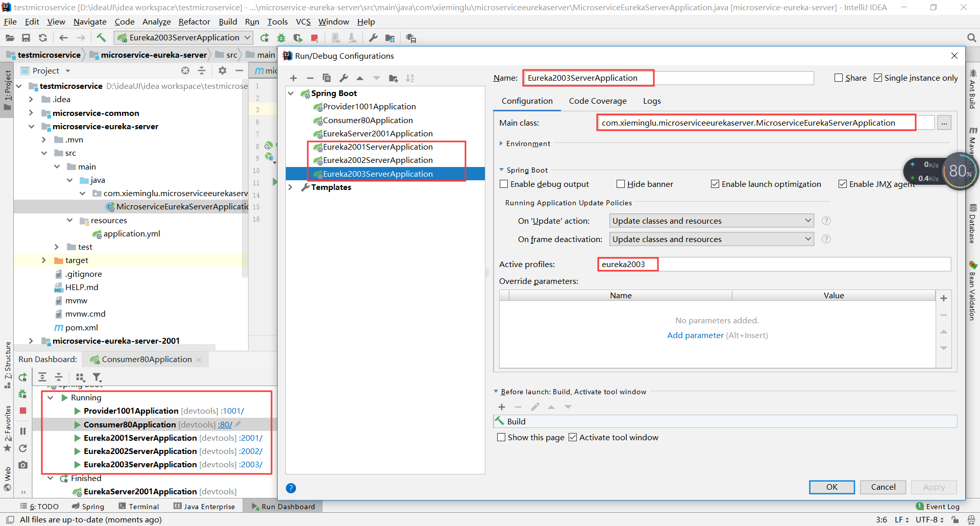Image resolution: width=980 pixels, height=526 pixels.
Task: Toggle the Share checkbox
Action: 838,78
